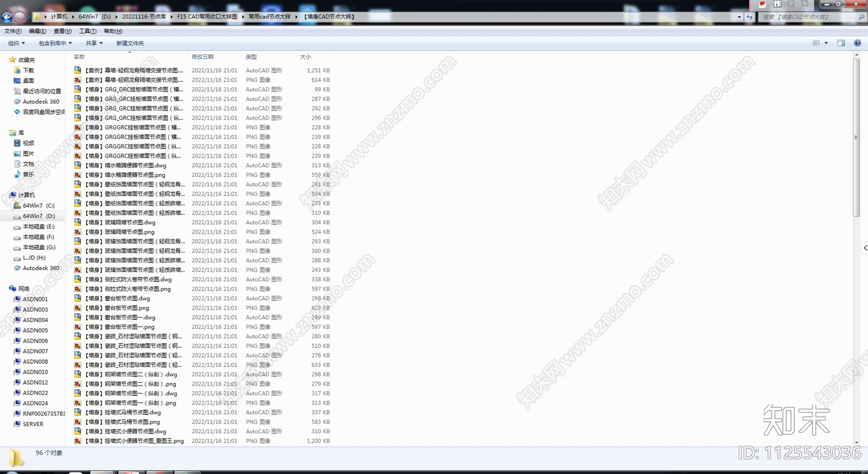Click the 64Win7 (C:) drive icon
This screenshot has height=474, width=868.
[17, 206]
